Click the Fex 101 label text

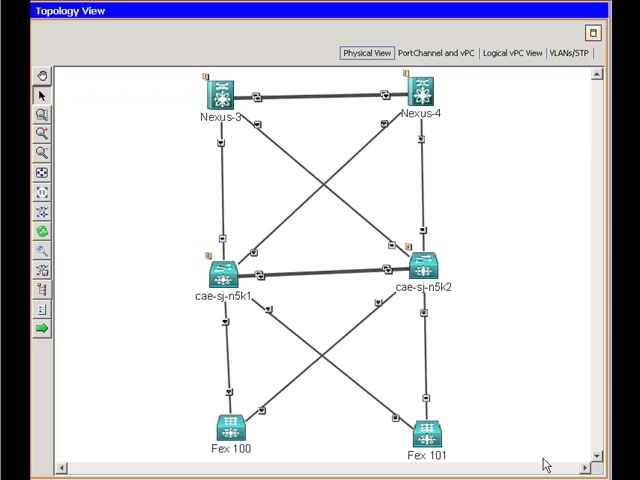427,455
